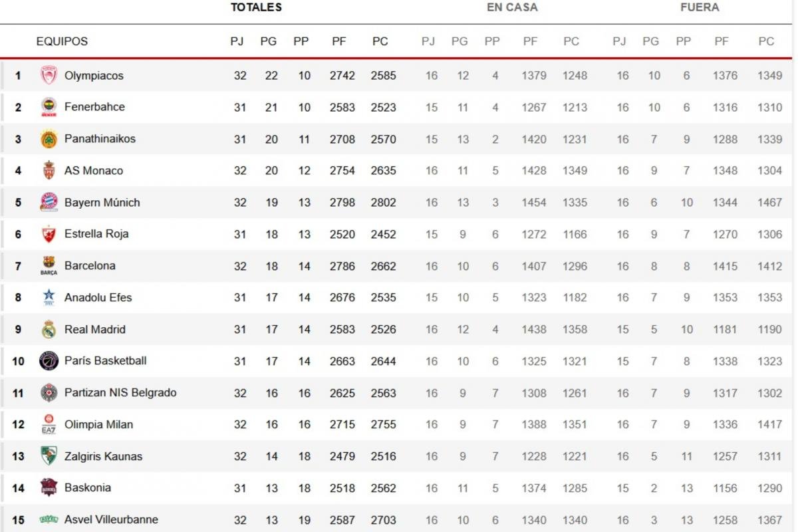Switch to the EN CASA section
This screenshot has width=798, height=532.
tap(512, 7)
